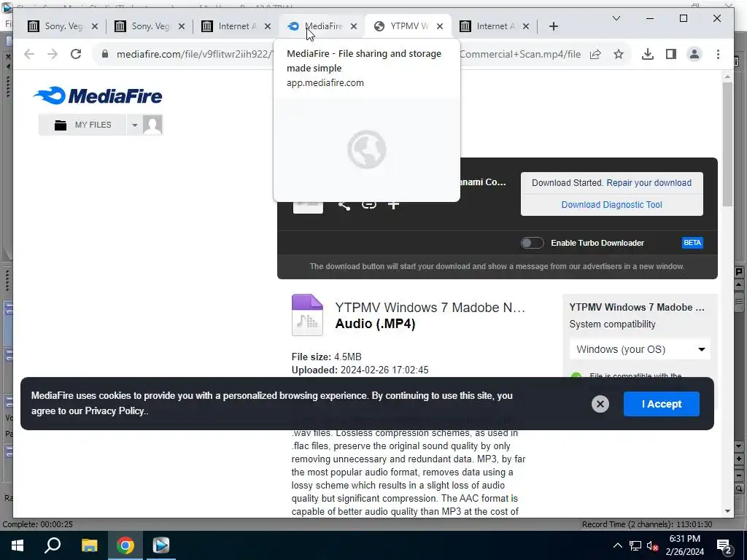Click the scrollbar up arrow
Viewport: 747px width, 560px height.
coord(727,77)
